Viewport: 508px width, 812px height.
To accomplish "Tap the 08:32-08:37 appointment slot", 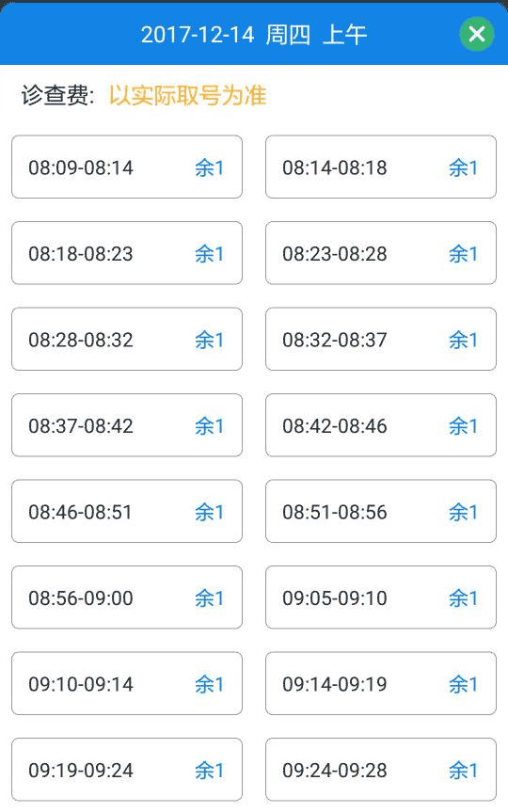I will coord(381,339).
